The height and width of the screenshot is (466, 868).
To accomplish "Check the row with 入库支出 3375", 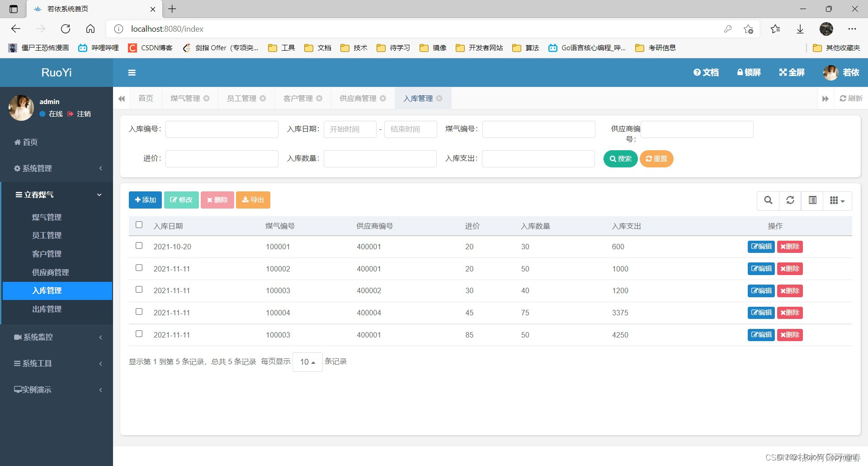I will [139, 312].
